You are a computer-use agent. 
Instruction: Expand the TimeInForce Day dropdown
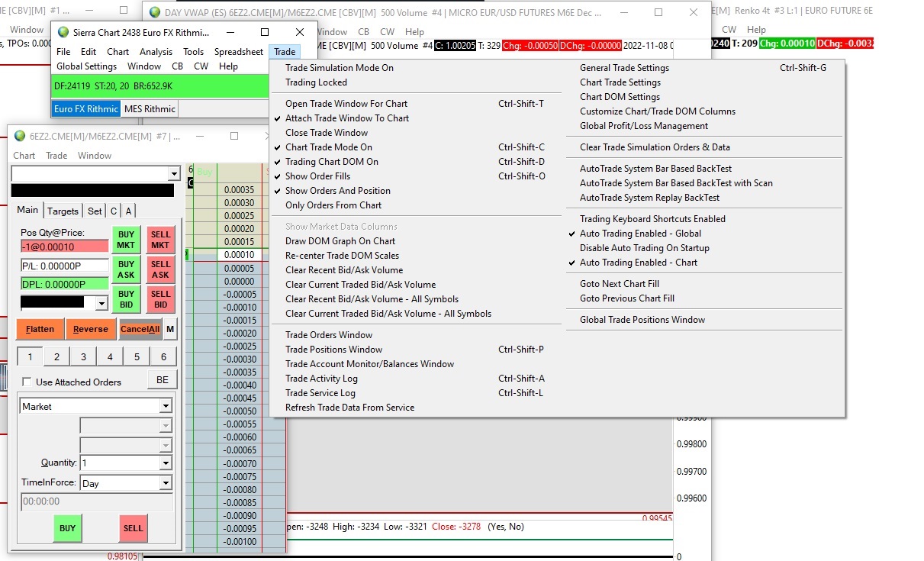click(166, 483)
